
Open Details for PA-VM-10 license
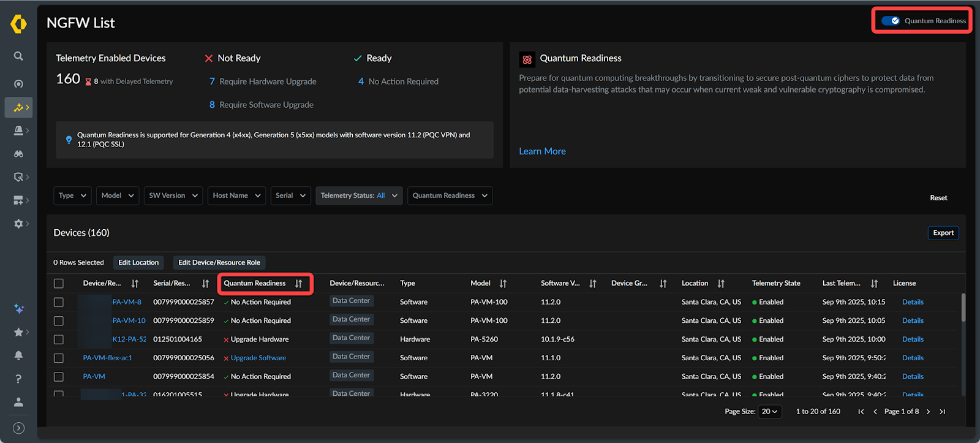coord(912,320)
